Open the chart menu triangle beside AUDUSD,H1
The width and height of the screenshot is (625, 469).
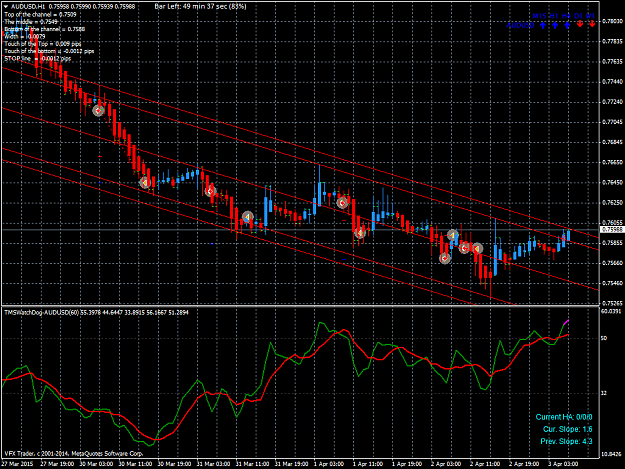(x=6, y=7)
